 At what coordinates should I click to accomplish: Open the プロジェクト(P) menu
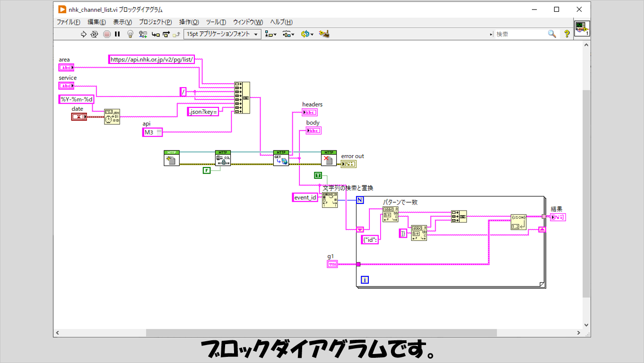[x=156, y=22]
